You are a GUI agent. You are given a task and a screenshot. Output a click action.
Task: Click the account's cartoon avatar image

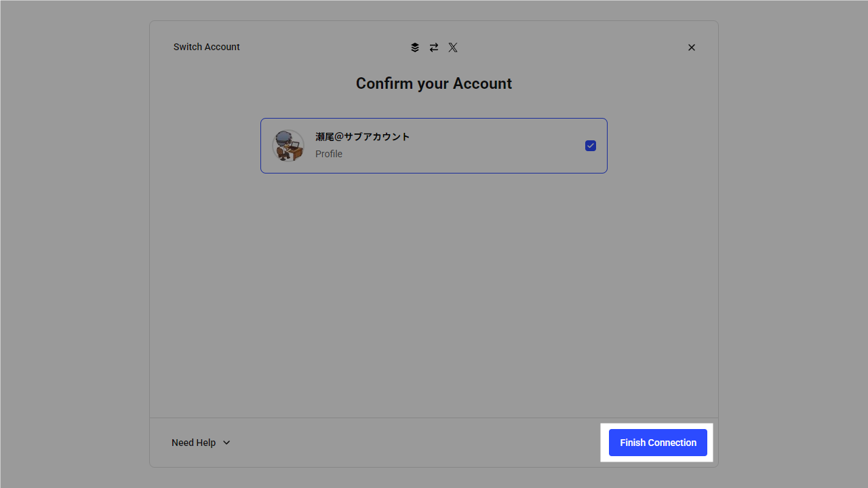(288, 146)
